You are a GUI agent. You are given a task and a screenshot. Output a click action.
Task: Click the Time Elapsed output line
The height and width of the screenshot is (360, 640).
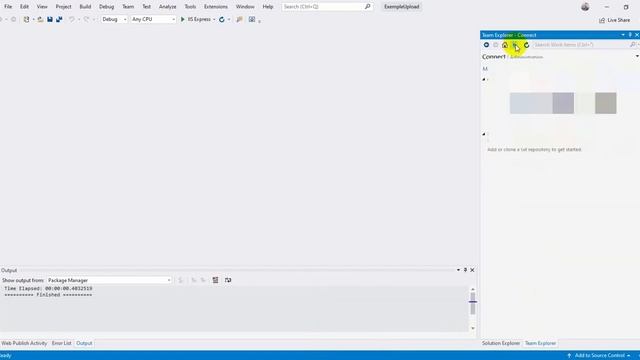point(48,289)
